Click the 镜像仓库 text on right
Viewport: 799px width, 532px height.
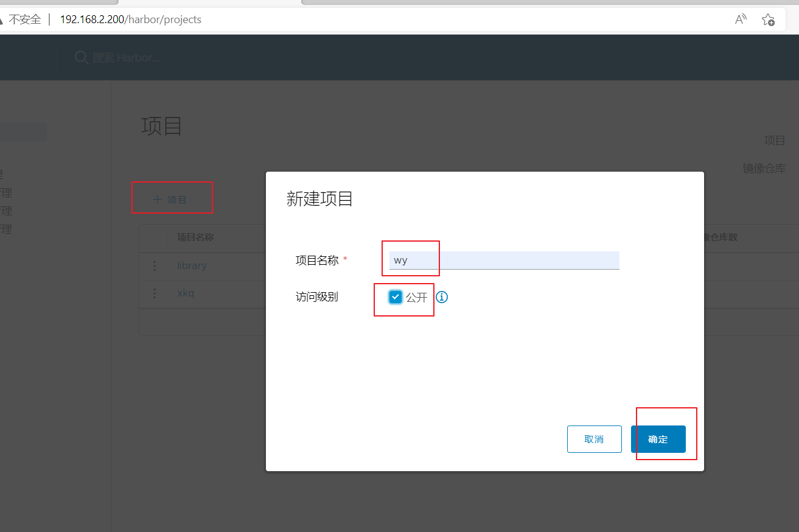pos(764,169)
